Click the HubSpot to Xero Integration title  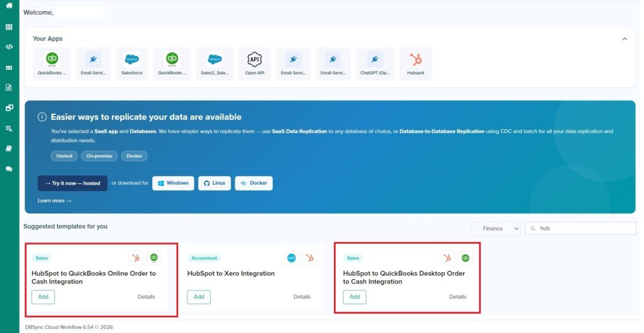pos(231,273)
